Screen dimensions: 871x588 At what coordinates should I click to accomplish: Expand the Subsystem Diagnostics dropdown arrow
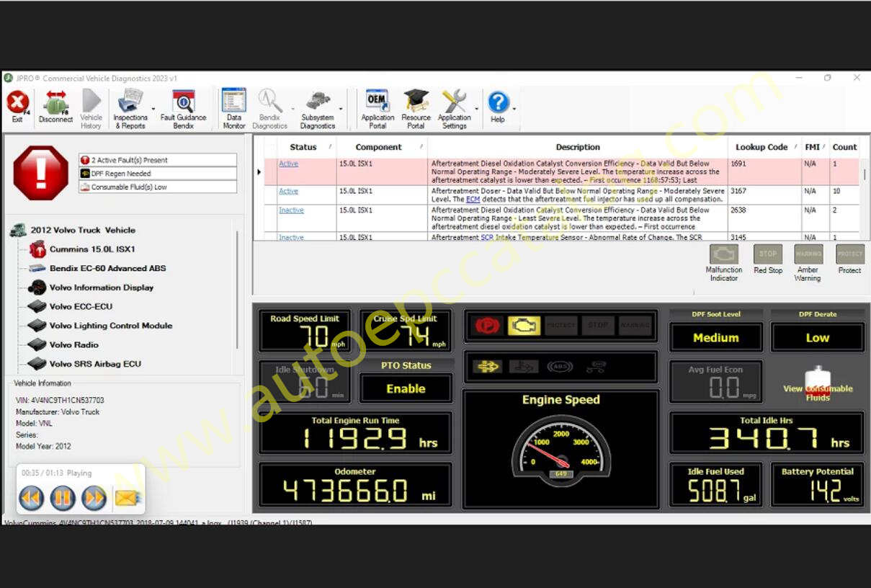pyautogui.click(x=340, y=110)
